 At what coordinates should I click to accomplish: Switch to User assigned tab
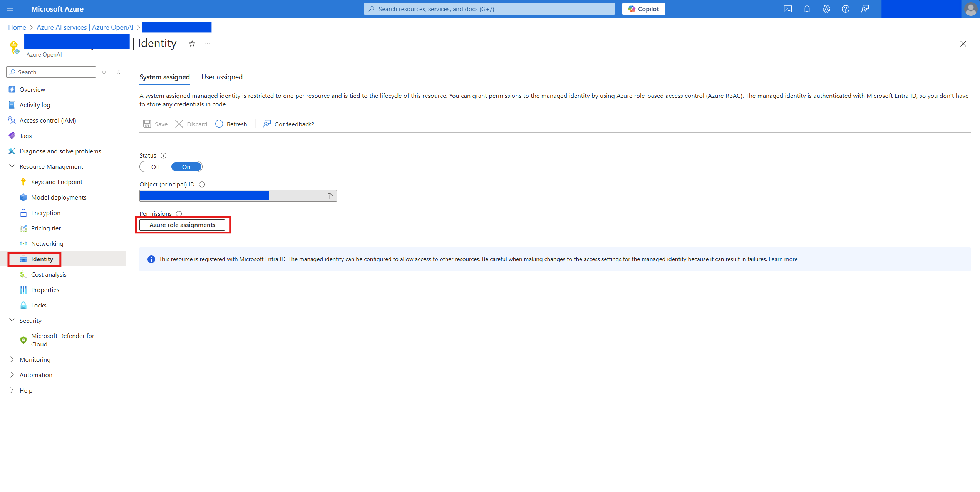point(221,77)
